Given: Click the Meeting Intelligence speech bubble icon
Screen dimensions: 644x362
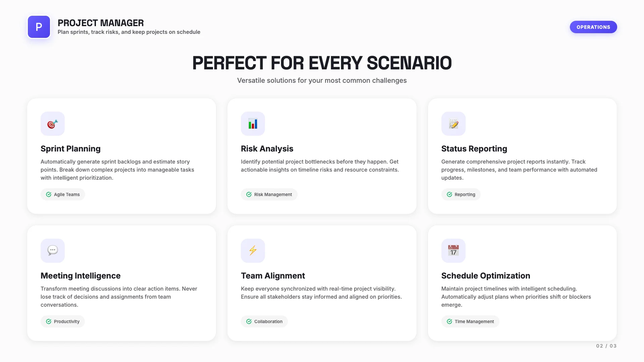Looking at the screenshot, I should [x=53, y=251].
